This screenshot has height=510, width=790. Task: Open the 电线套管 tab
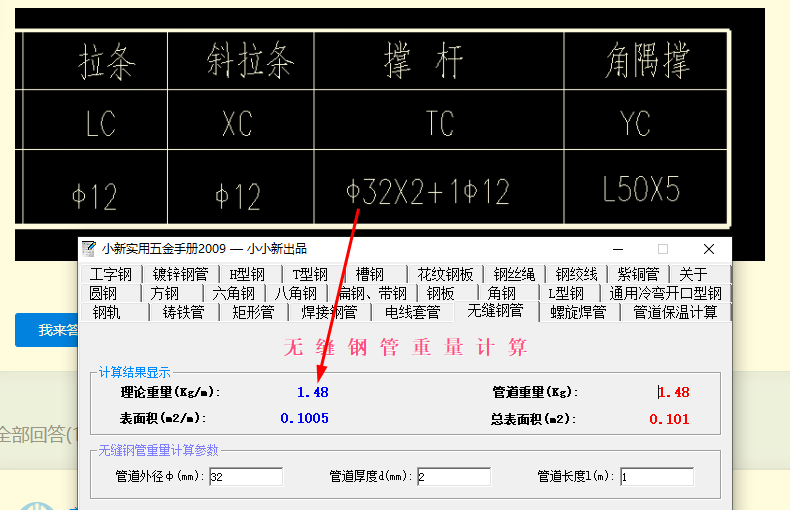click(413, 312)
